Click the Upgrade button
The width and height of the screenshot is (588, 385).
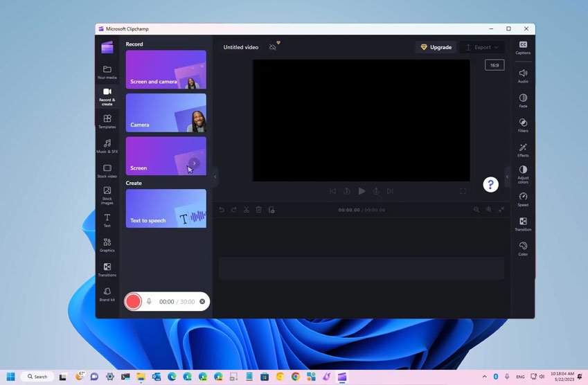(x=436, y=47)
